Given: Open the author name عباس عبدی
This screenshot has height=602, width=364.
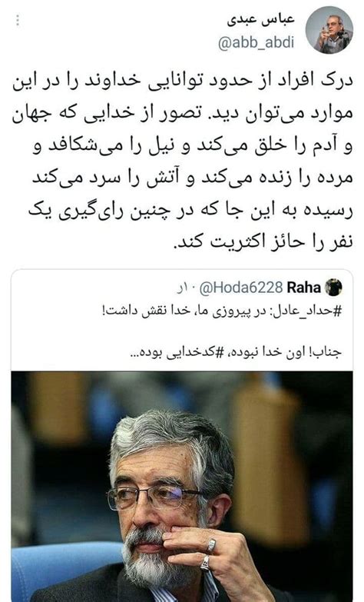Looking at the screenshot, I should point(260,18).
